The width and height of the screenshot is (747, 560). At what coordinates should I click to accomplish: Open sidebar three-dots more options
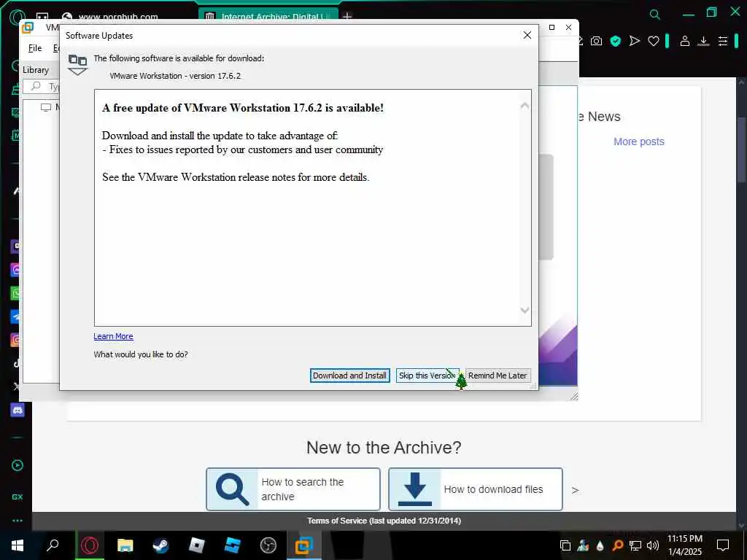pos(18,521)
